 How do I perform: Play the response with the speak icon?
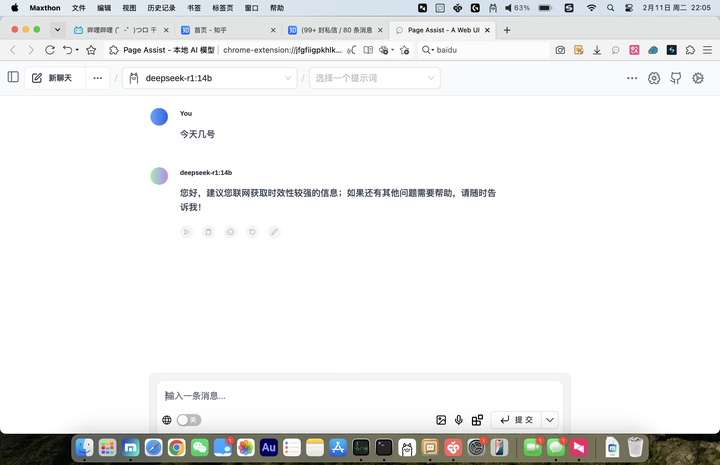(186, 232)
